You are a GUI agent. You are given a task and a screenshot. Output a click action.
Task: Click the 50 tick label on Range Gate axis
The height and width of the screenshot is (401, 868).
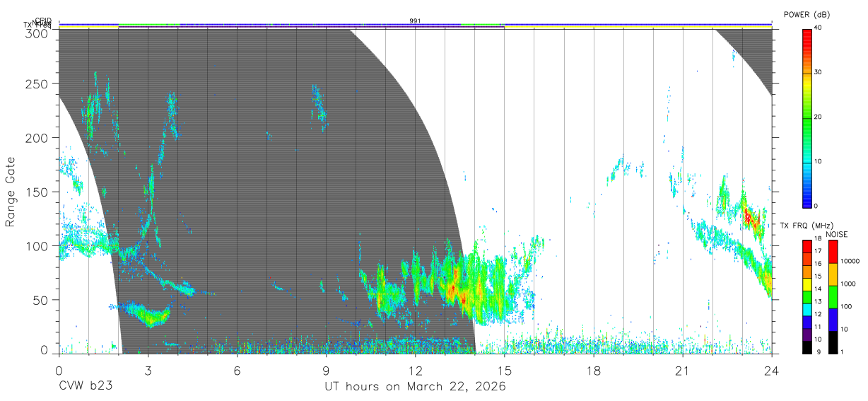coord(41,300)
